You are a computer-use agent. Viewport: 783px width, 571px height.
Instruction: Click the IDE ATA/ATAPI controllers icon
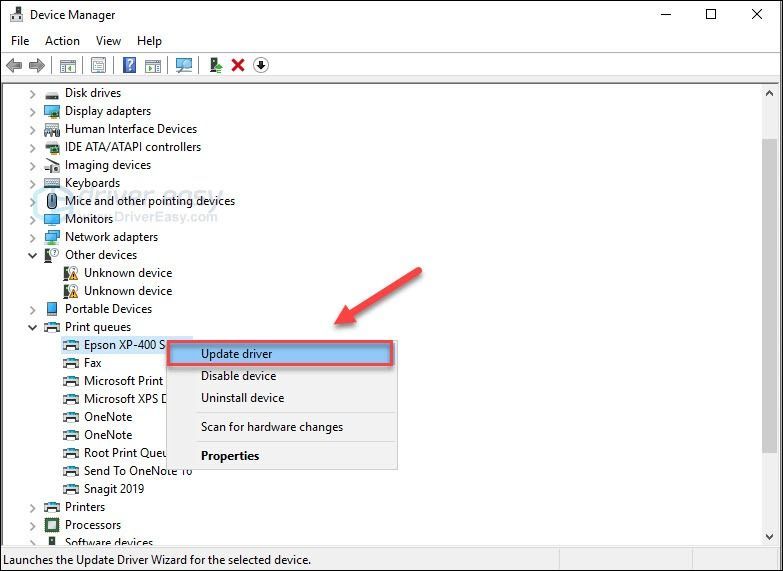[52, 147]
